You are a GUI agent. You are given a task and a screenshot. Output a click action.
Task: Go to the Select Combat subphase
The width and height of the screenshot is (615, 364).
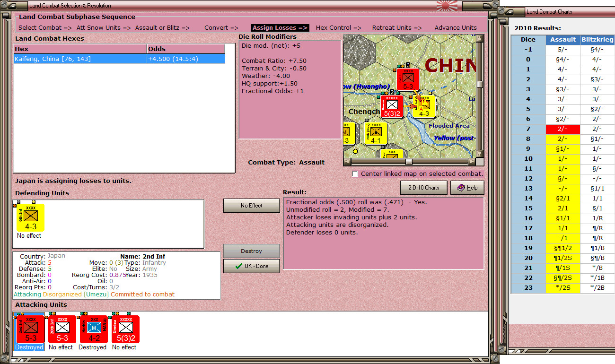tap(45, 28)
